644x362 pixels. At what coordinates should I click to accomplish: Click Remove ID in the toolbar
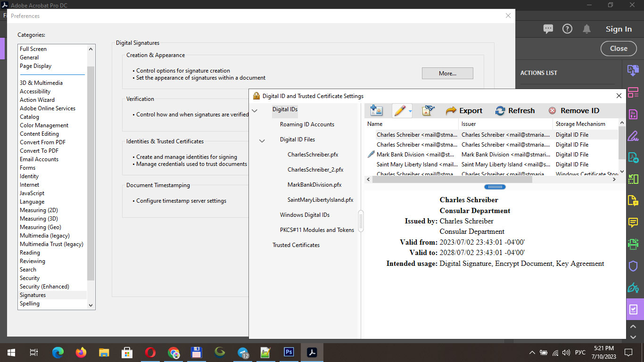(x=574, y=111)
